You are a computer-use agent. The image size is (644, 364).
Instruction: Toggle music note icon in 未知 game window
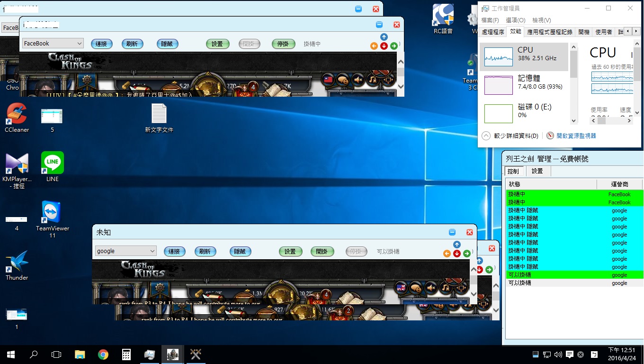(x=446, y=287)
